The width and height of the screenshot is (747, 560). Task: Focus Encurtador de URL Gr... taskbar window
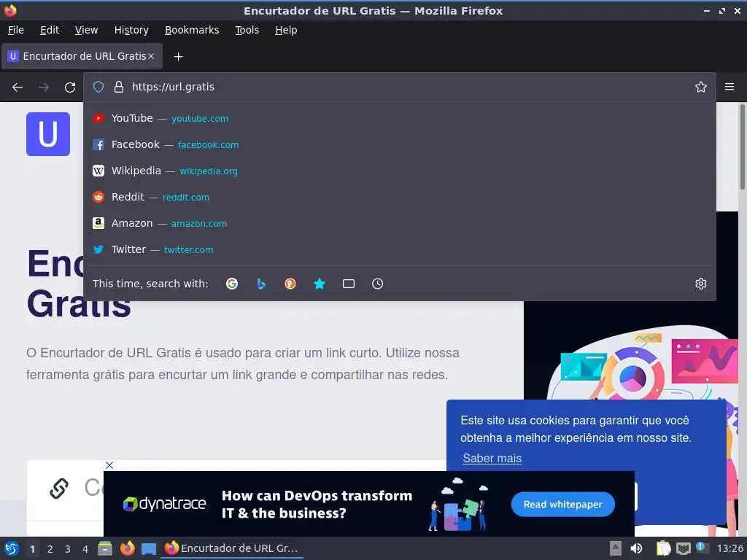point(232,548)
